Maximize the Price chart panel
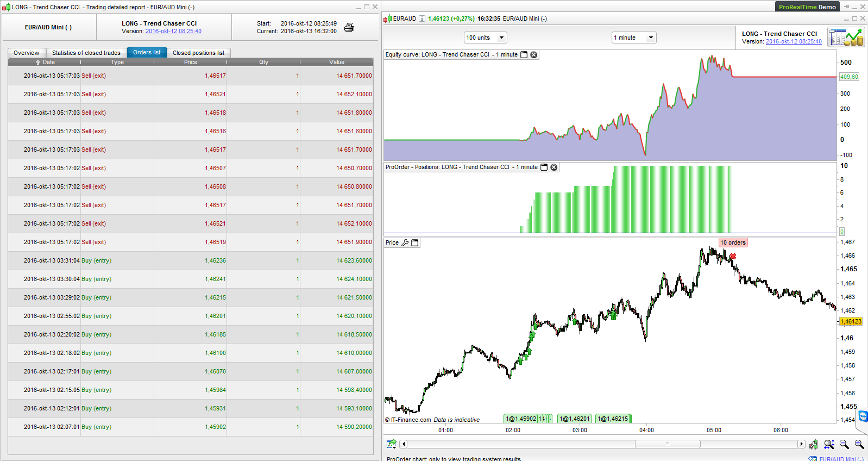This screenshot has height=461, width=868. [x=415, y=243]
